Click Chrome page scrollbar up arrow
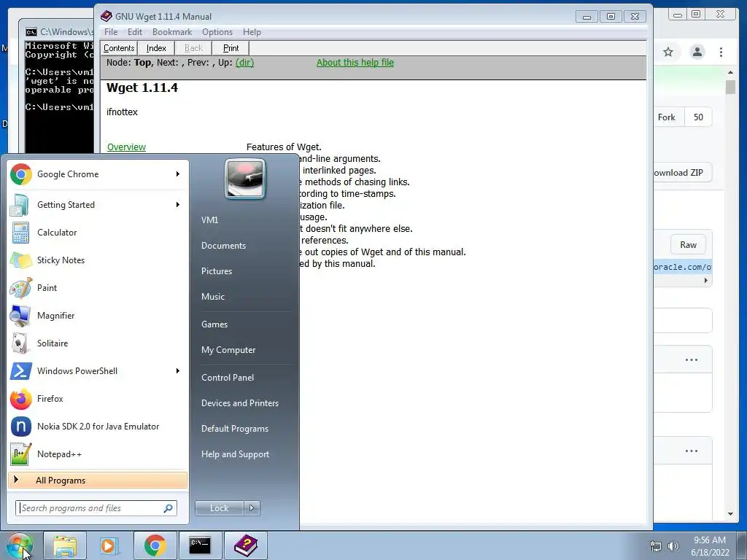The height and width of the screenshot is (560, 747). click(x=730, y=72)
